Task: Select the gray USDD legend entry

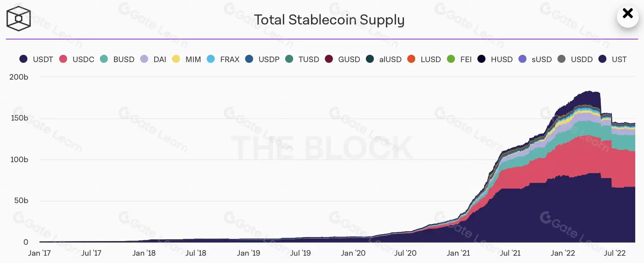Action: 575,59
